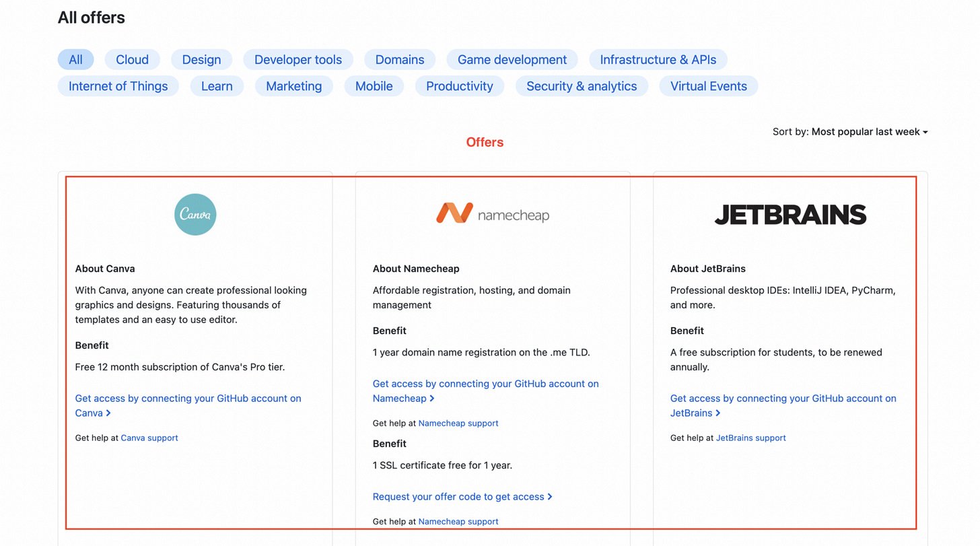
Task: Click the Canva logo
Action: [x=195, y=215]
